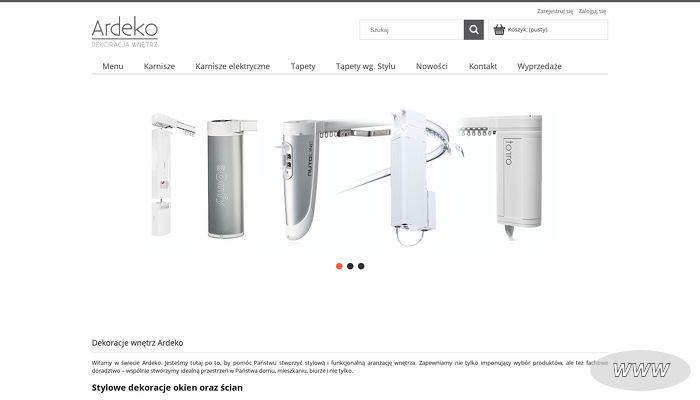Open the Karnisze menu

coord(159,66)
